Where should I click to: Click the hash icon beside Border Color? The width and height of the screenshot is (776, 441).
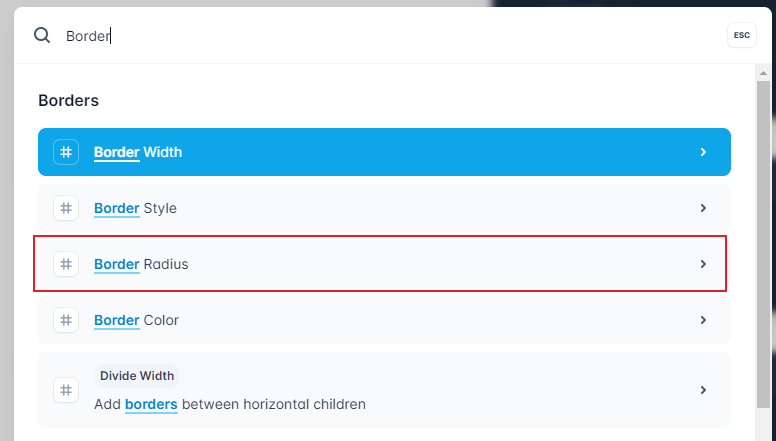pos(66,320)
